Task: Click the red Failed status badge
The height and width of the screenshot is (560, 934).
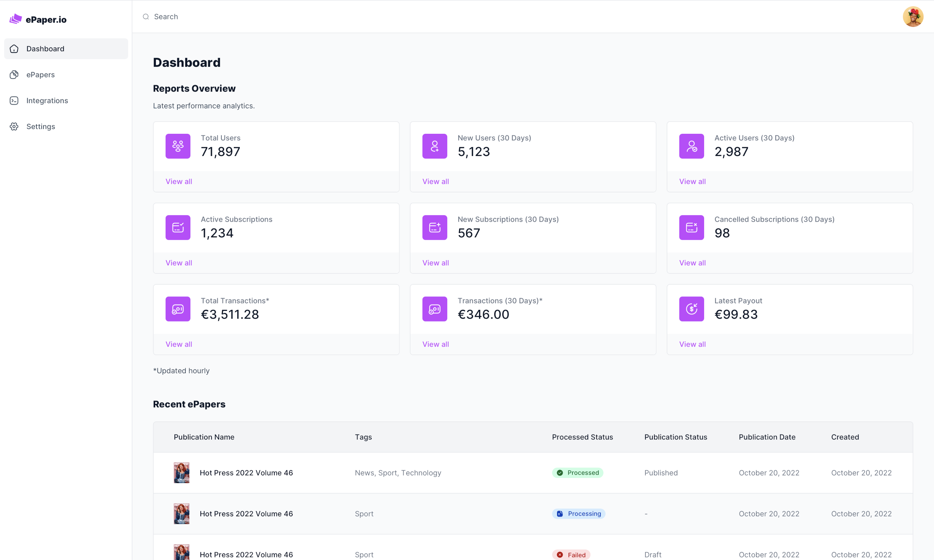Action: coord(571,555)
